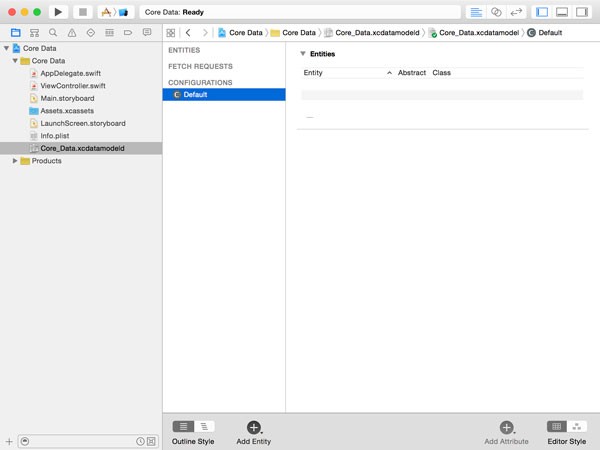Click the Abstract column header
The height and width of the screenshot is (450, 600).
click(x=412, y=73)
